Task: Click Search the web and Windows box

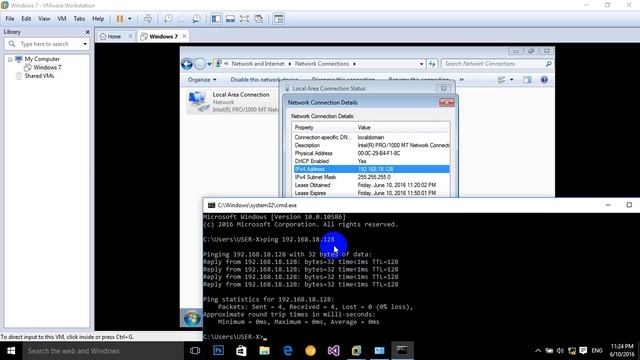Action: click(103, 351)
